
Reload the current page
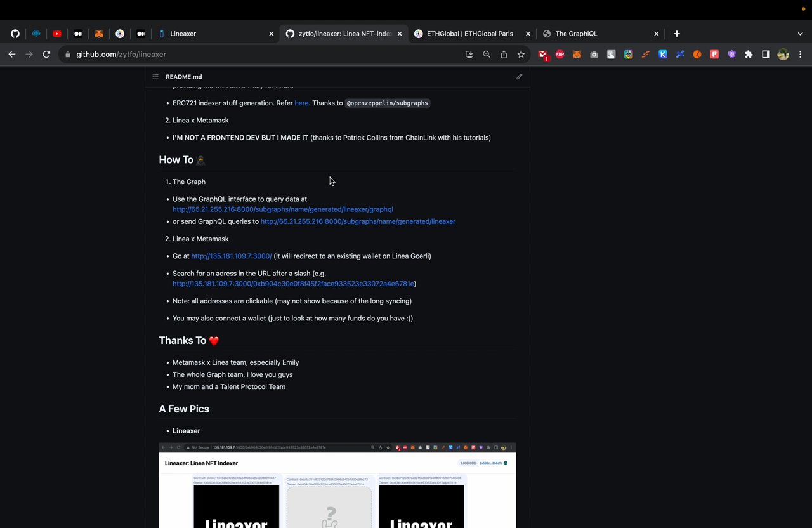(46, 55)
